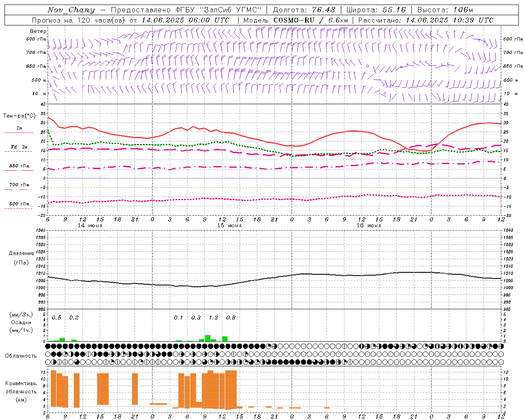525x420 pixels.
Task: Click the '16 июня' date label
Action: coord(369,226)
